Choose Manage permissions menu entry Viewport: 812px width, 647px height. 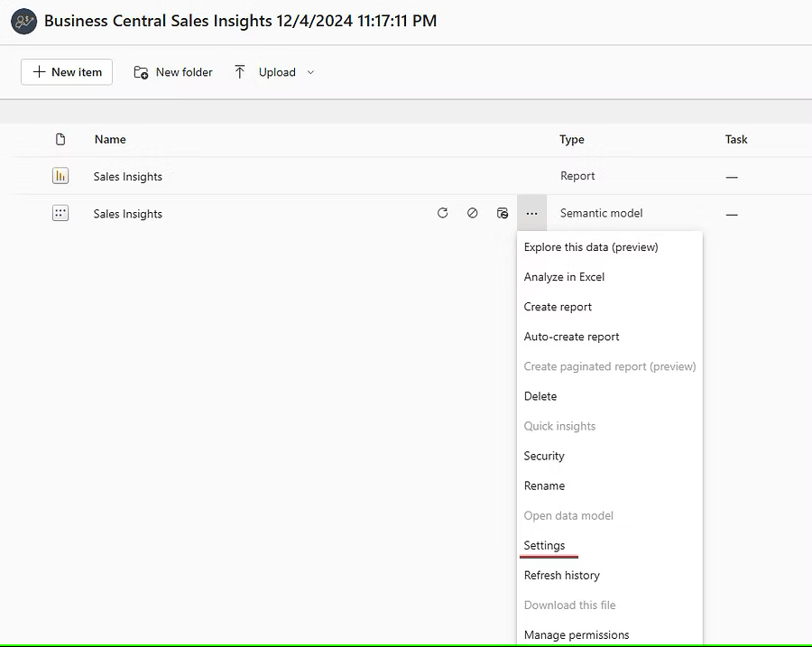point(577,634)
